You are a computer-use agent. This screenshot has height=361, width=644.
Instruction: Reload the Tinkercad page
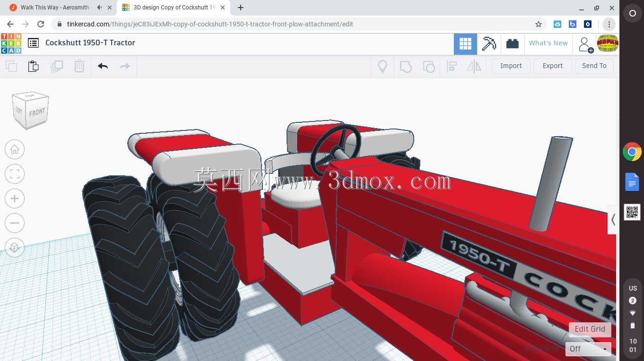41,24
